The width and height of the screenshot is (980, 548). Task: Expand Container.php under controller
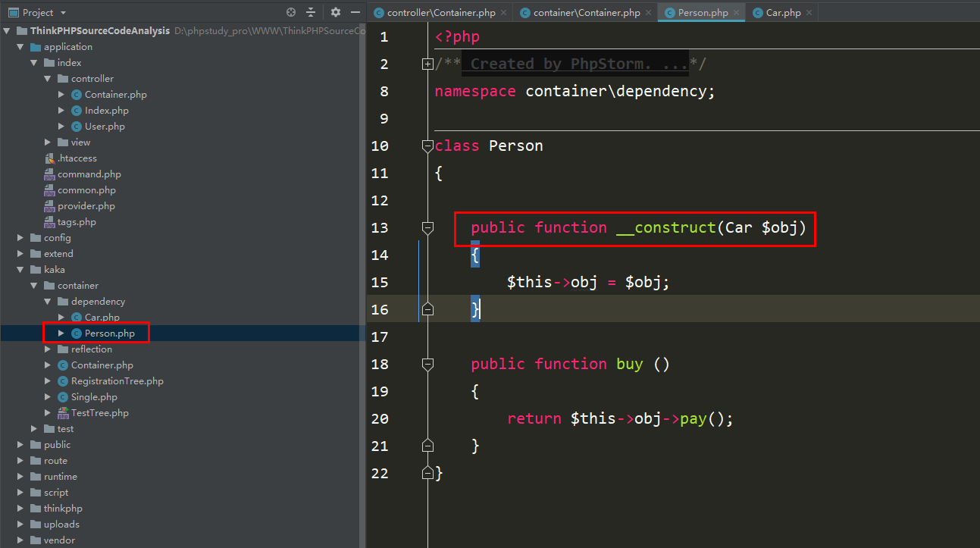click(61, 95)
